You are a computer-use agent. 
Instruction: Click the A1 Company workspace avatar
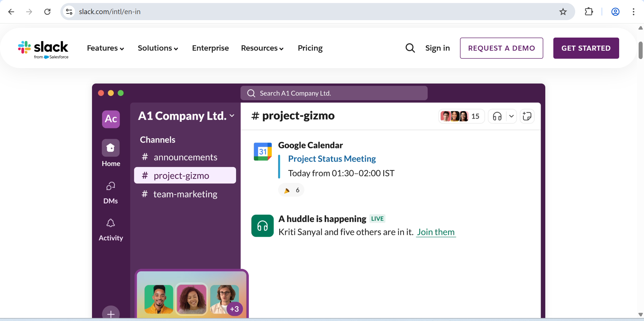pyautogui.click(x=110, y=119)
